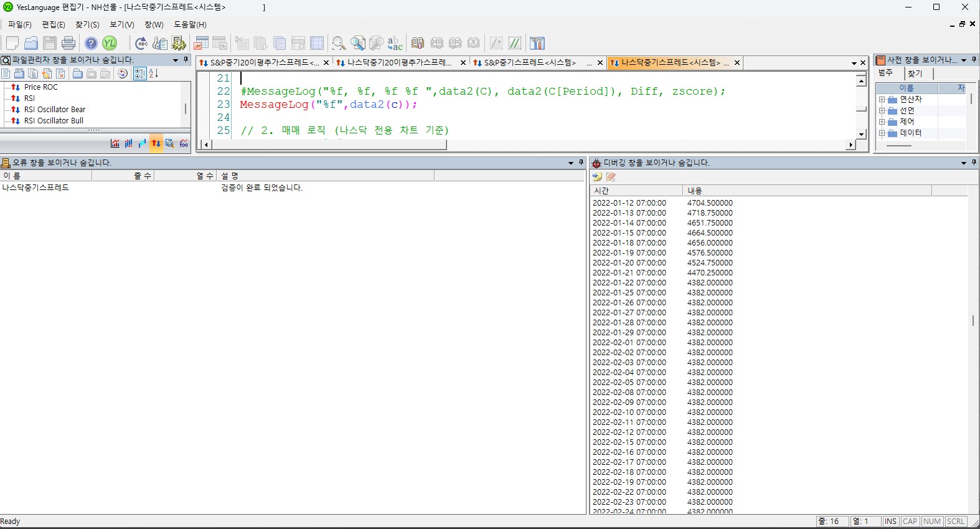Select RSI Oscillator Bear in file list
Screen dimensions: 980x529
point(54,110)
